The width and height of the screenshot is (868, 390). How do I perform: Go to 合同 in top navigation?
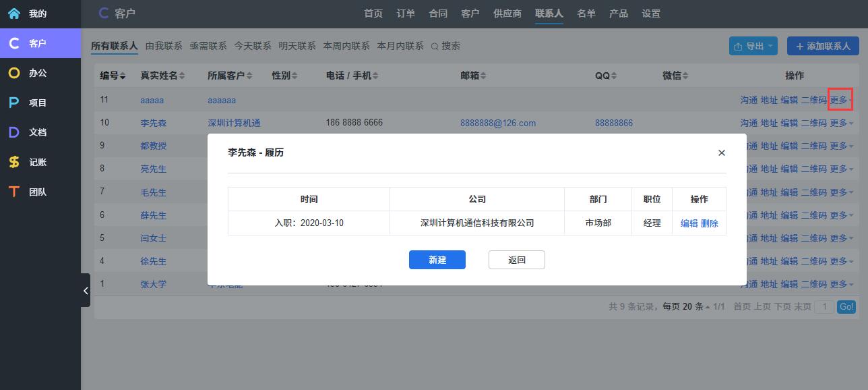pos(438,13)
